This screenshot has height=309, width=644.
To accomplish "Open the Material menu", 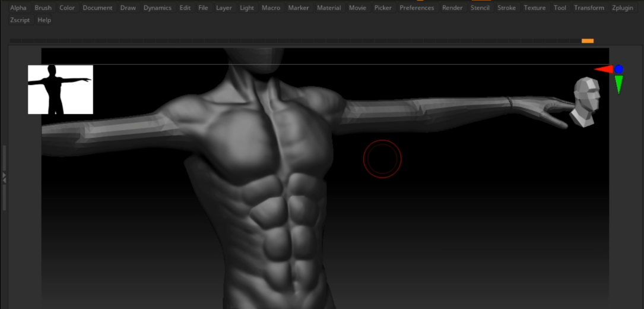I will point(329,8).
